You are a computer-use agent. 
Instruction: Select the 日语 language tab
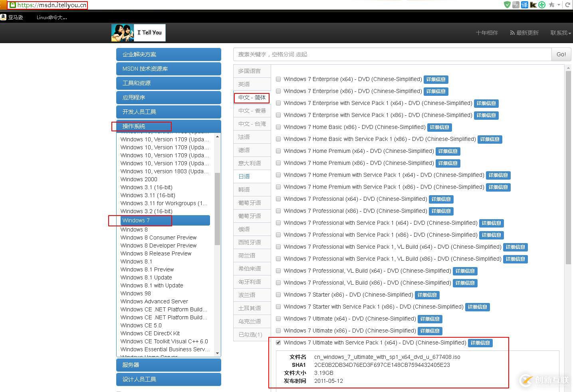(x=252, y=176)
